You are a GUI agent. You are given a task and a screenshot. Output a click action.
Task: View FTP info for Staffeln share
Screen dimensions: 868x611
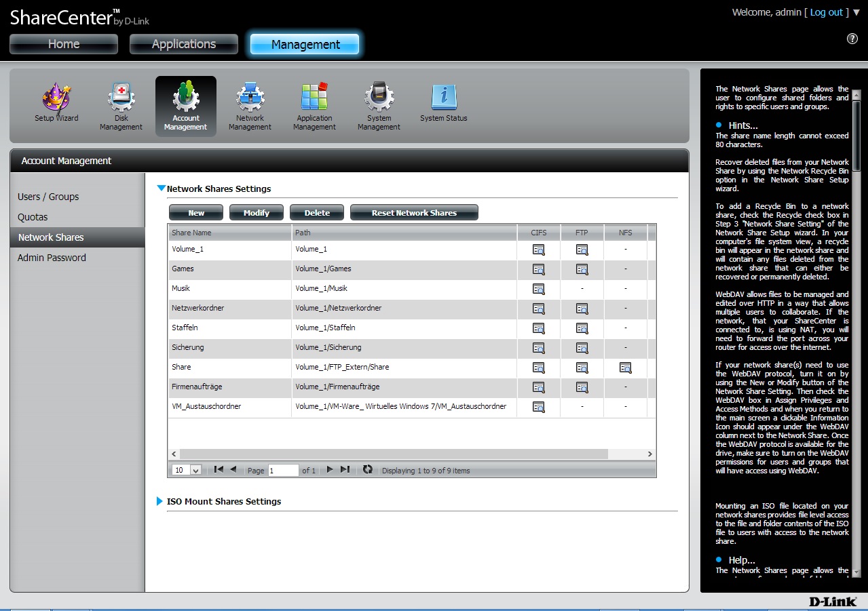point(582,328)
